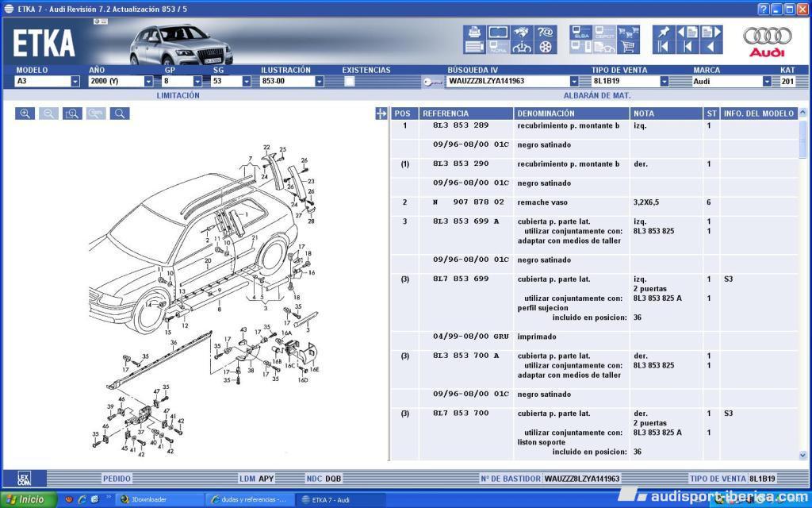Toggle the Existencias checkbox
The image size is (812, 508).
(x=350, y=82)
